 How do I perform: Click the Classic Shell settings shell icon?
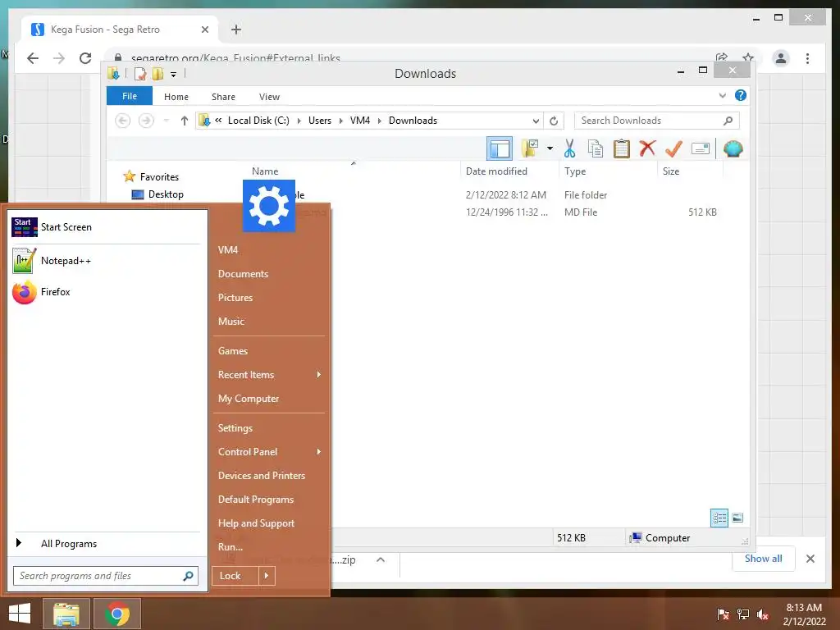point(733,149)
